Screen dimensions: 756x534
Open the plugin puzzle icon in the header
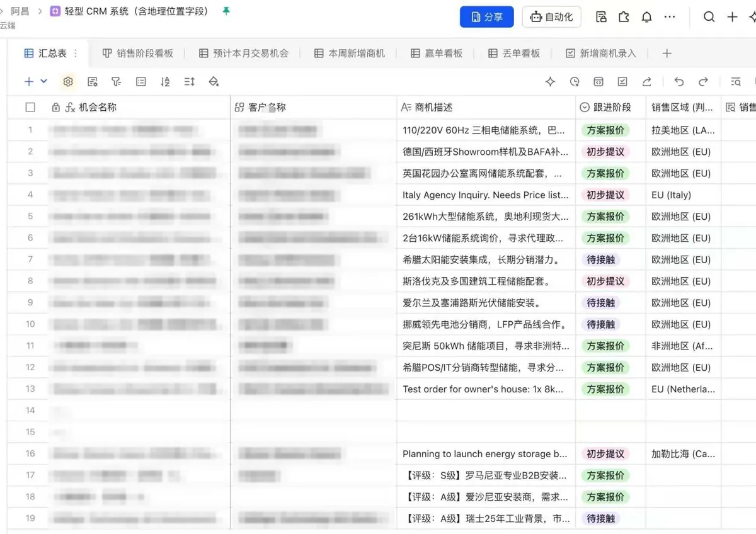624,17
